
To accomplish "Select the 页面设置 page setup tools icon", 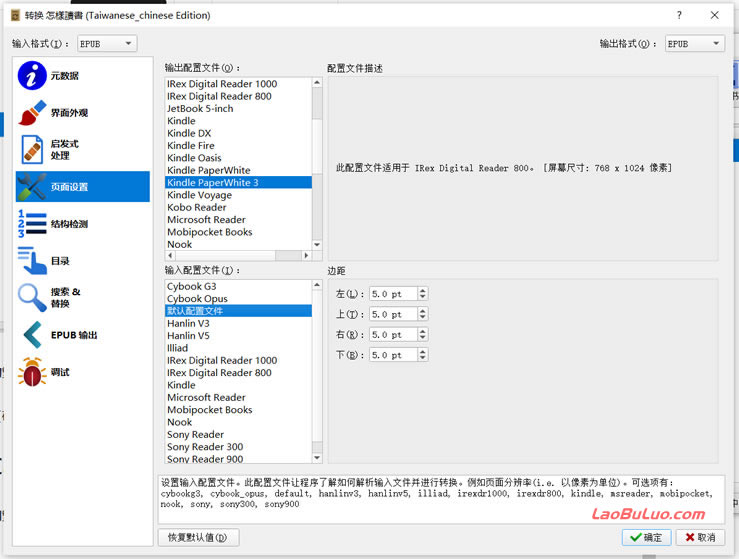I will [x=32, y=187].
